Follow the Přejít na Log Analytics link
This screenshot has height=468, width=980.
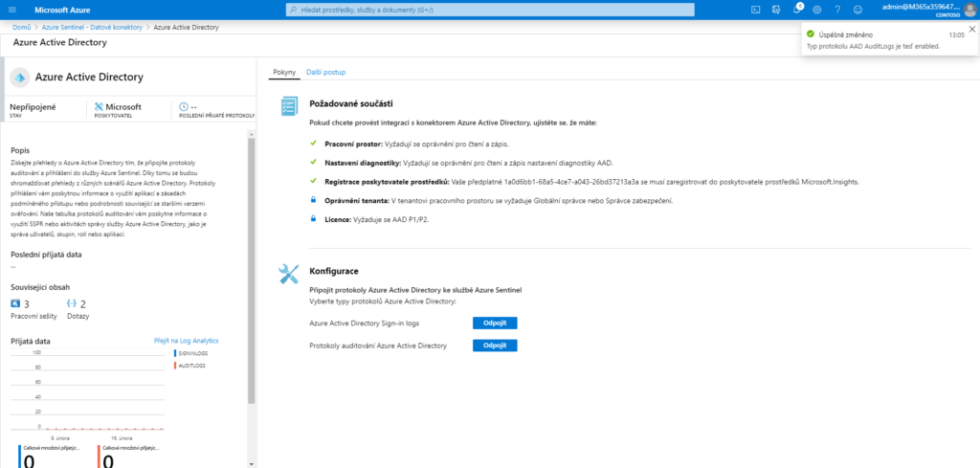(186, 340)
